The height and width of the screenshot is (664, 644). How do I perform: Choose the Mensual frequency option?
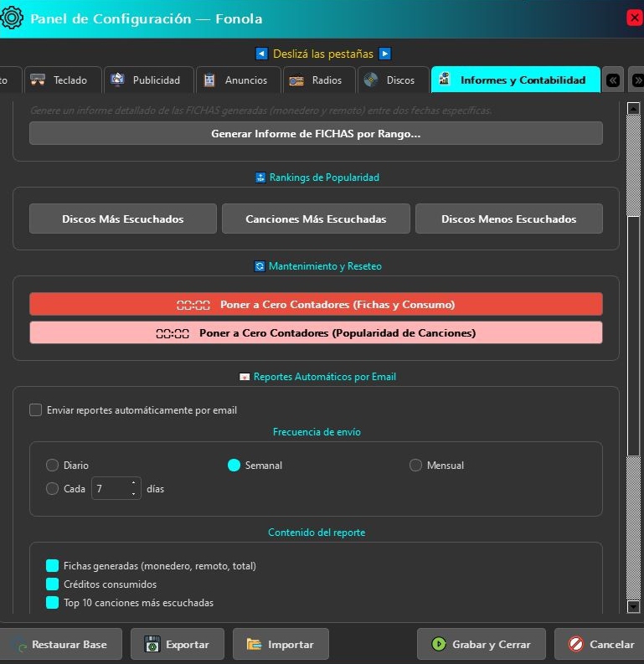click(415, 465)
